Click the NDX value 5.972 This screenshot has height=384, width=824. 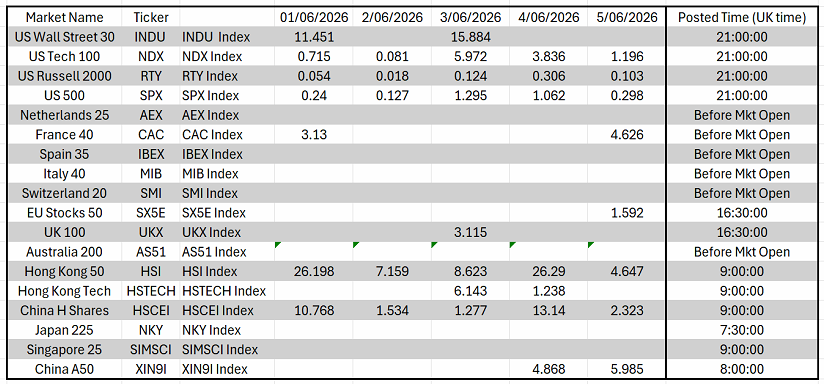[x=470, y=57]
